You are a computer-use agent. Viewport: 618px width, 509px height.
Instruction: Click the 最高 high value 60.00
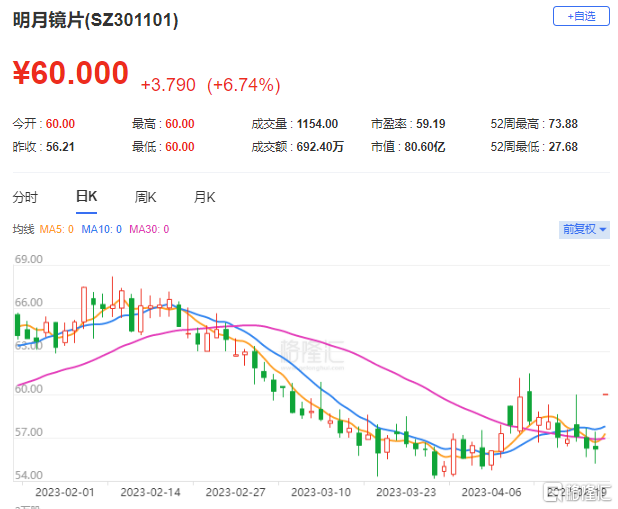pyautogui.click(x=180, y=124)
